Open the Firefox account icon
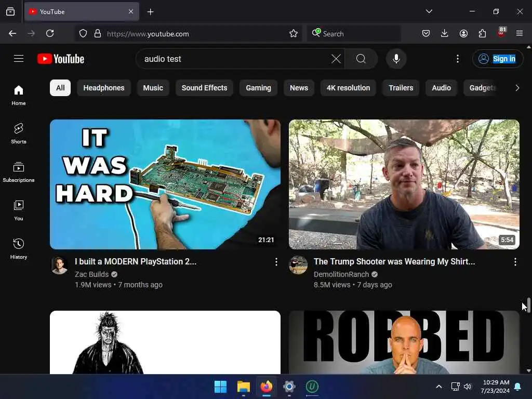This screenshot has height=399, width=532. (463, 33)
